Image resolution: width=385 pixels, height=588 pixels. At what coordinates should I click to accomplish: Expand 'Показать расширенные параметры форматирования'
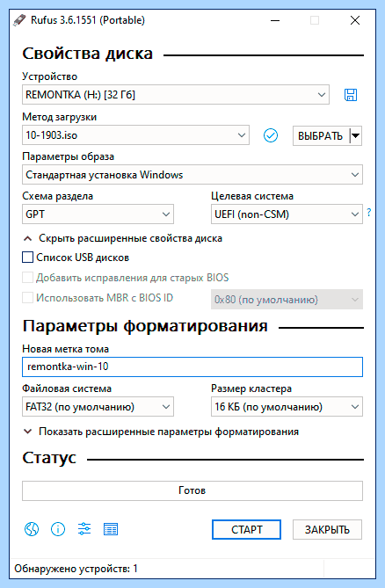pyautogui.click(x=161, y=432)
